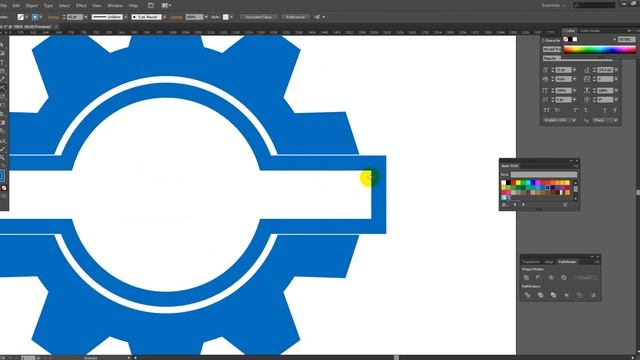This screenshot has width=640, height=360.
Task: Open the File menu
Action: (x=4, y=6)
